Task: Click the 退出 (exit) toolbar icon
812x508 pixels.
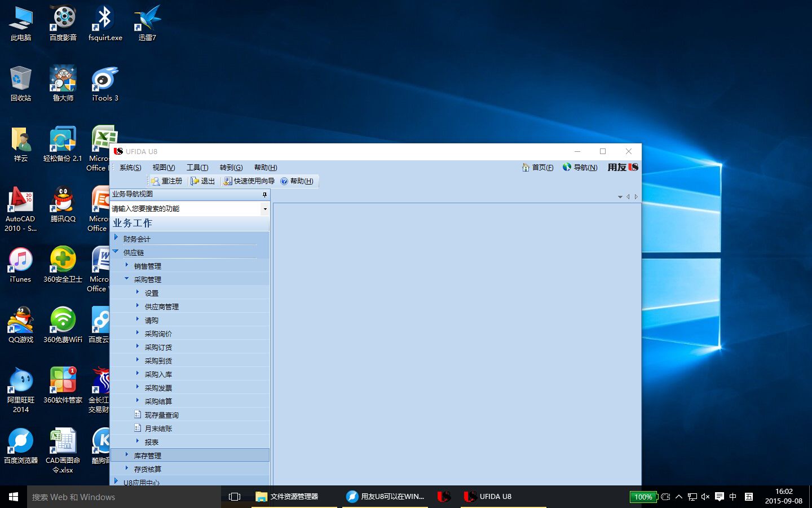Action: 195,181
